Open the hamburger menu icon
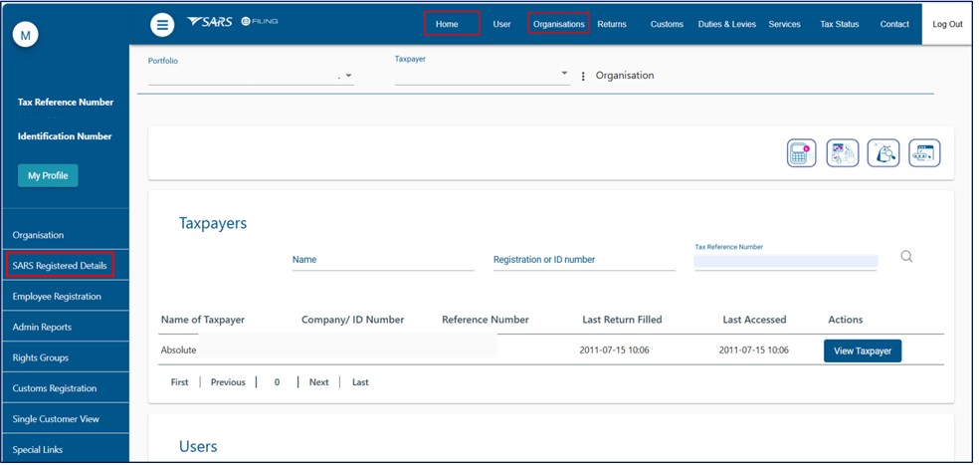The width and height of the screenshot is (980, 465). (162, 25)
